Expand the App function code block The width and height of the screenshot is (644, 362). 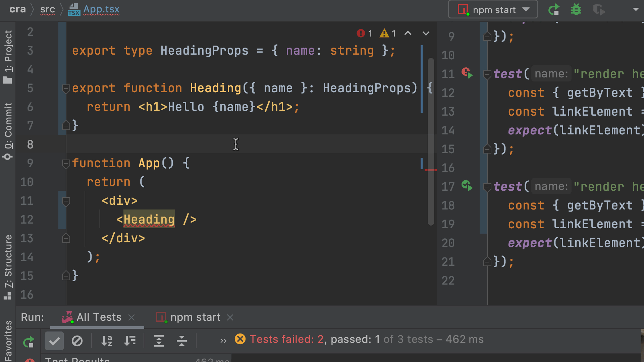point(65,163)
